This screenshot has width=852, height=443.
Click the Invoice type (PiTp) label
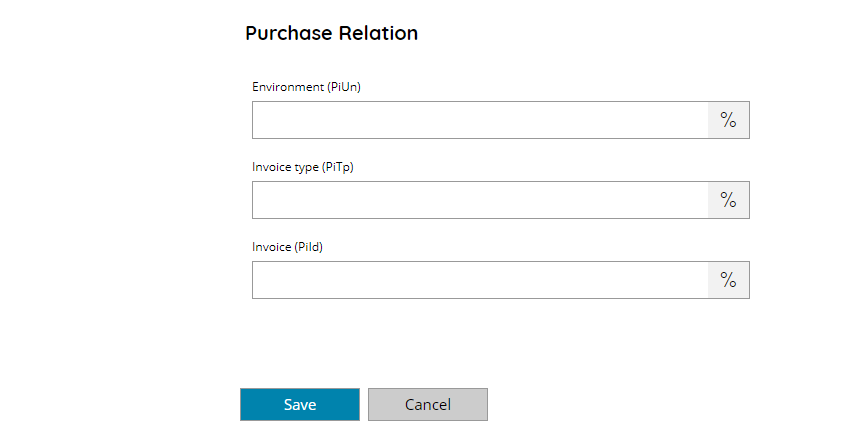pos(303,167)
